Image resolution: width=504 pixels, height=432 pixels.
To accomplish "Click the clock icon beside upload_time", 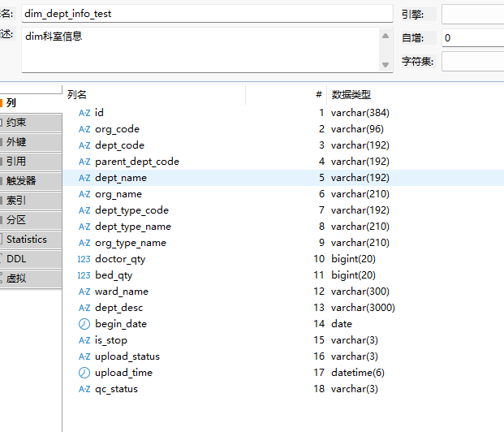I will click(84, 373).
